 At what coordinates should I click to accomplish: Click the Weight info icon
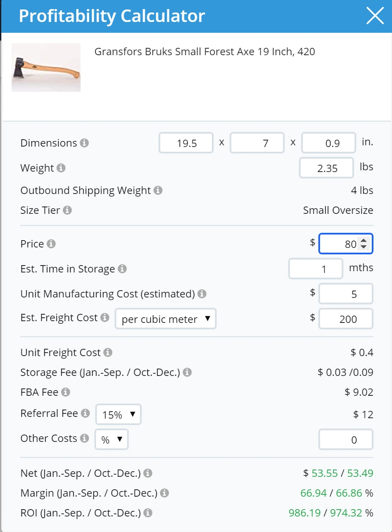pos(61,168)
